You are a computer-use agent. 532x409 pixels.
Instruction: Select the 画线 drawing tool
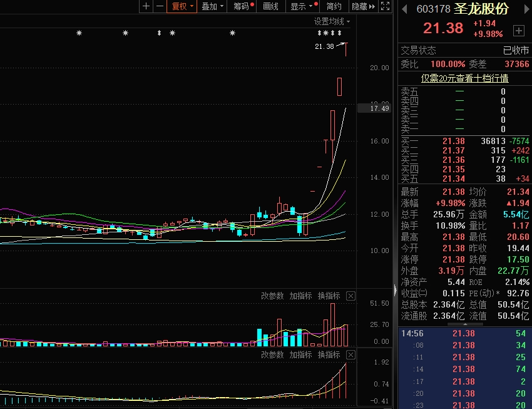pyautogui.click(x=270, y=6)
